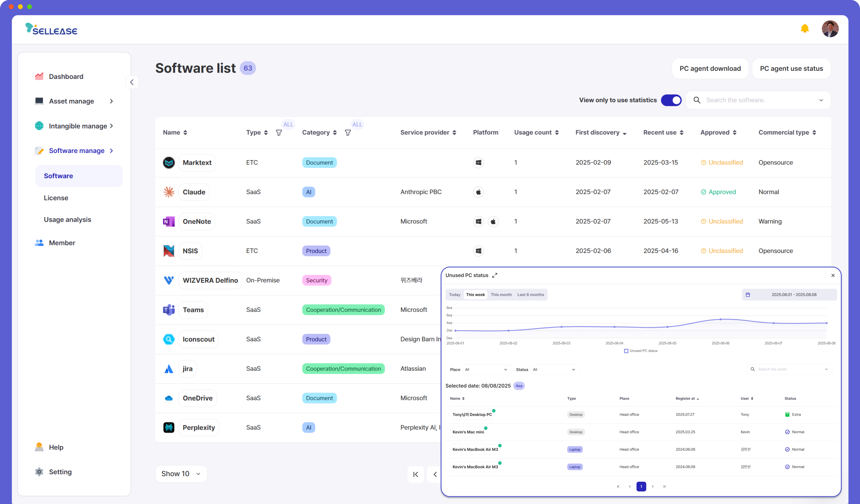
Task: Toggle View only to use statistics
Action: (x=671, y=100)
